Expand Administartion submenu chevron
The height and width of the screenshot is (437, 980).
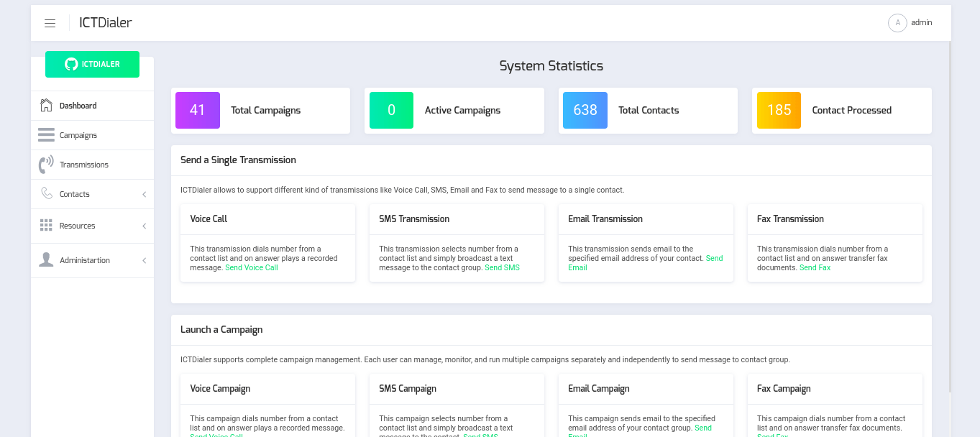(144, 260)
